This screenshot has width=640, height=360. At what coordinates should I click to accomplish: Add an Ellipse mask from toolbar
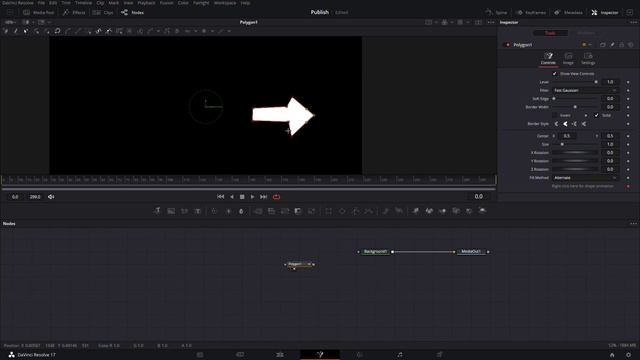pyautogui.click(x=342, y=211)
